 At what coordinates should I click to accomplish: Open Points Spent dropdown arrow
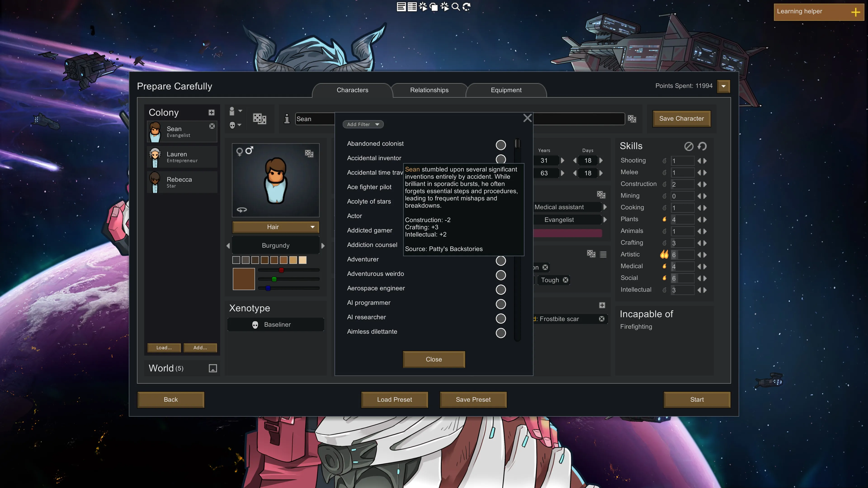click(x=723, y=86)
